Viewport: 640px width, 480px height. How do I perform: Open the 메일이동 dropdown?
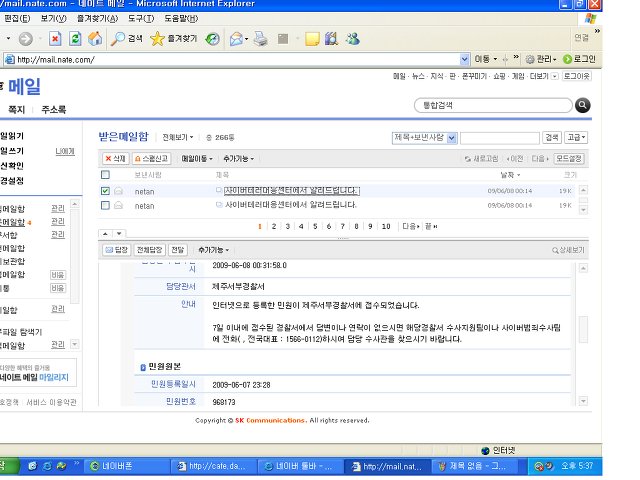(x=197, y=159)
